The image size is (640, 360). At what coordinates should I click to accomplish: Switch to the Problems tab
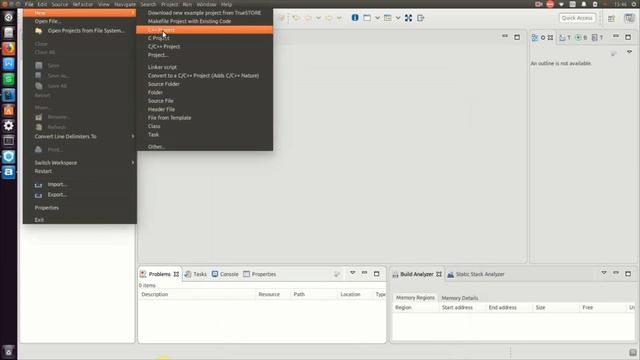[159, 274]
